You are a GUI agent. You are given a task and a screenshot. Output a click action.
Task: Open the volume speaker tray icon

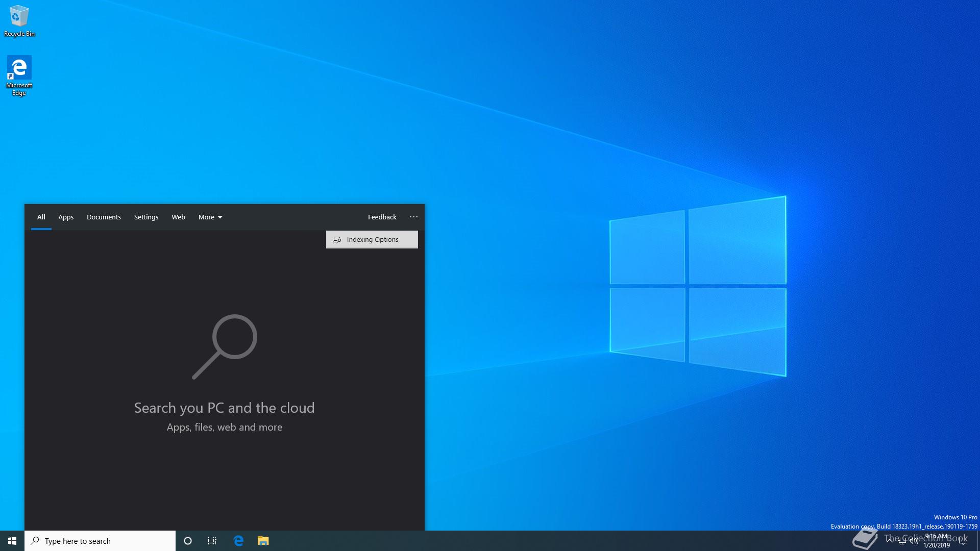click(914, 541)
